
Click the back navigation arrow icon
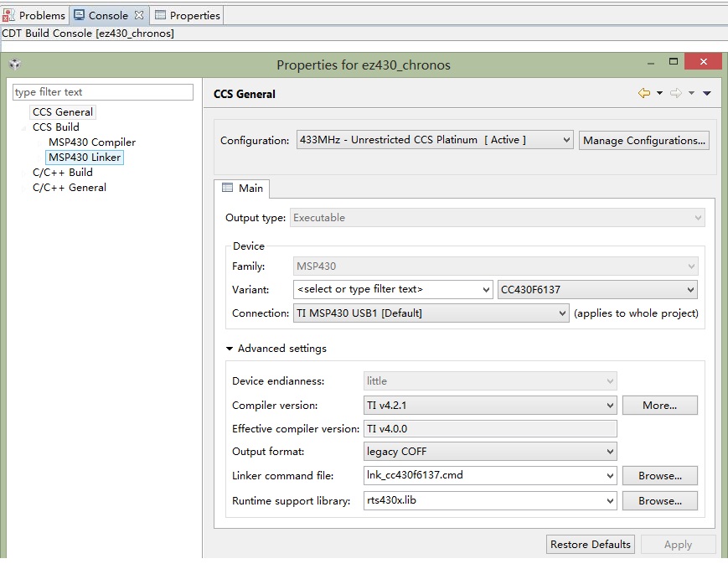(643, 94)
